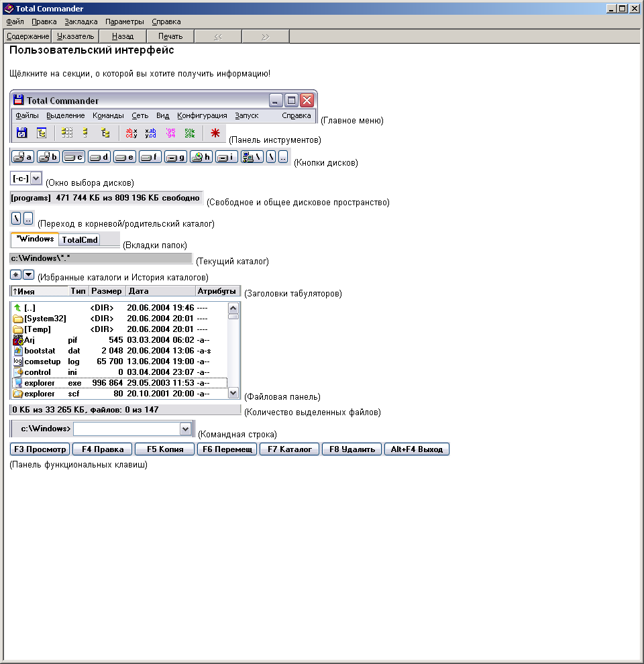Click the pressed hard drive button 'c'
This screenshot has height=664, width=644.
pyautogui.click(x=74, y=157)
